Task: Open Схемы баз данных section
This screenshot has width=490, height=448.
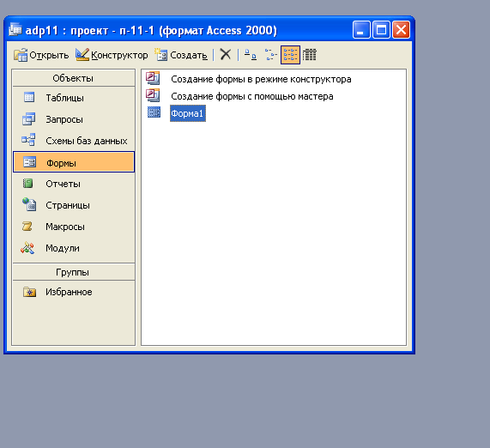Action: click(74, 141)
